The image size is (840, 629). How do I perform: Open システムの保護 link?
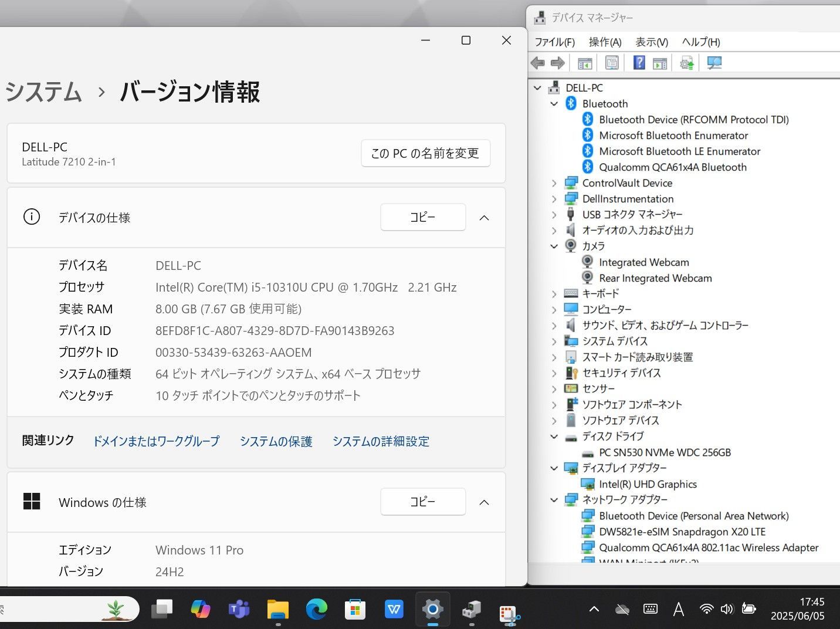[276, 441]
